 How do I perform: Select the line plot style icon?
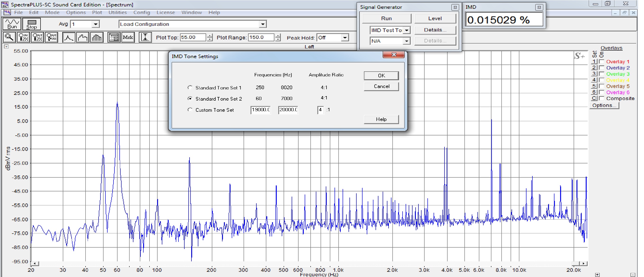[x=69, y=37]
